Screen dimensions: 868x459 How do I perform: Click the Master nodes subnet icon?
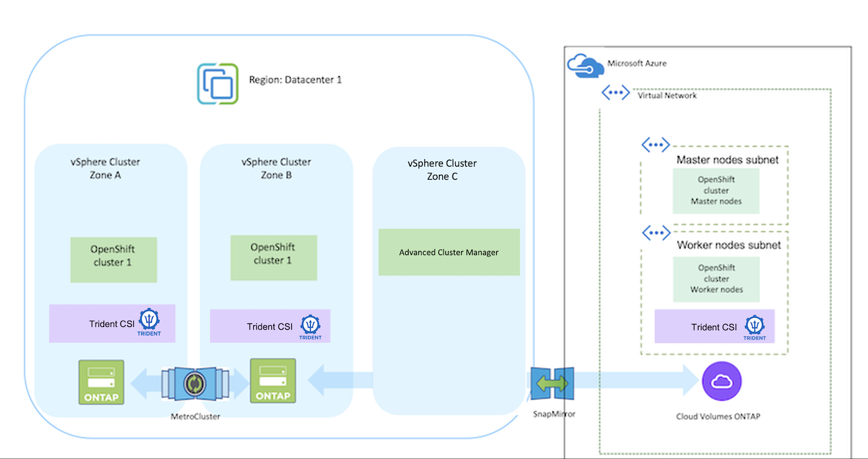click(x=655, y=145)
